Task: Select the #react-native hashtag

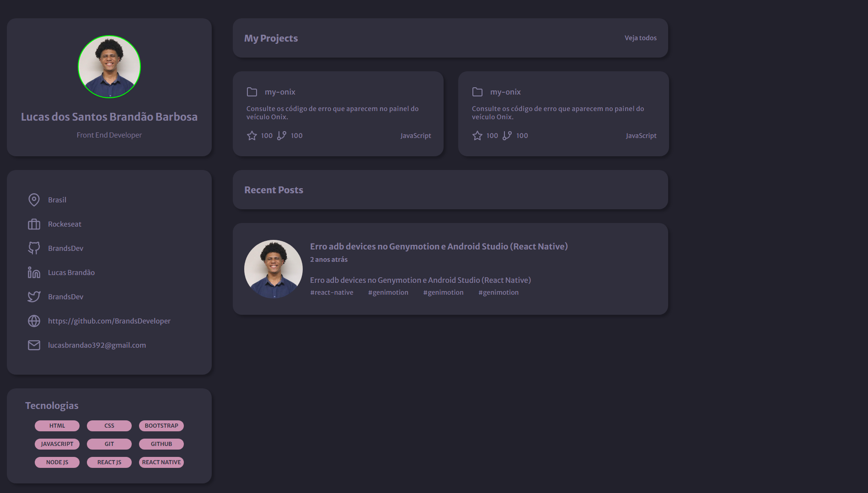Action: (332, 292)
